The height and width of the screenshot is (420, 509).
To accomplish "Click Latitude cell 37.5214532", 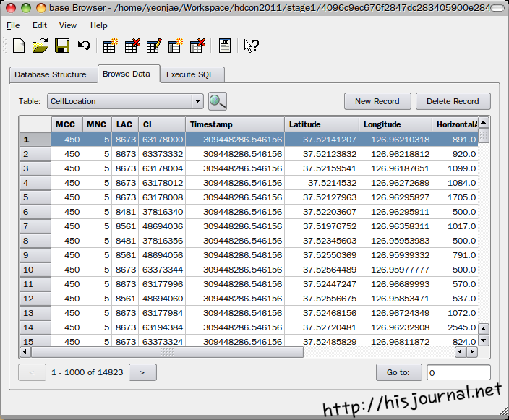I will pos(322,183).
